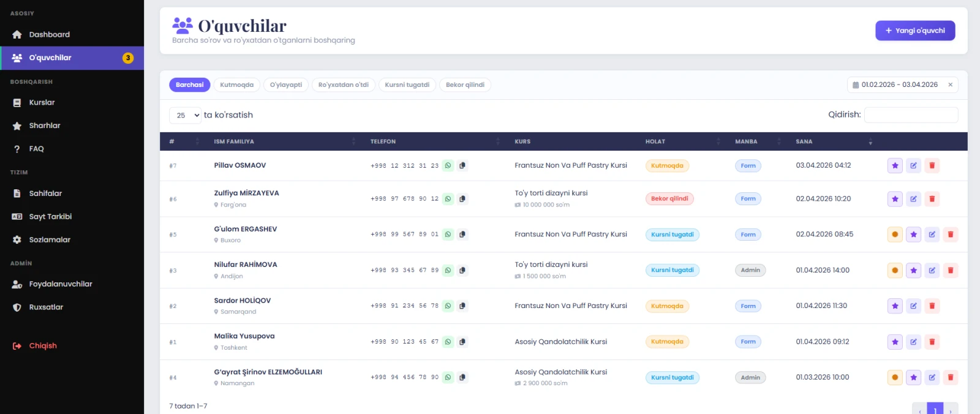Screen dimensions: 980x414
Task: Copy phone number of Sardor HOLİQOV
Action: 462,306
